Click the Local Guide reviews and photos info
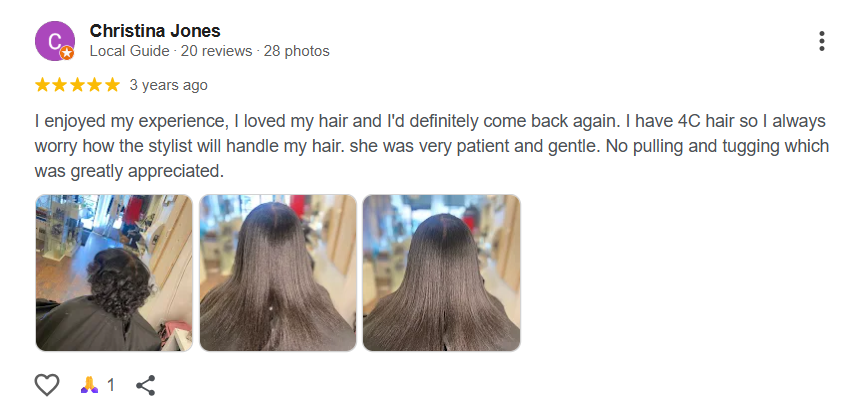The width and height of the screenshot is (861, 413). [210, 51]
